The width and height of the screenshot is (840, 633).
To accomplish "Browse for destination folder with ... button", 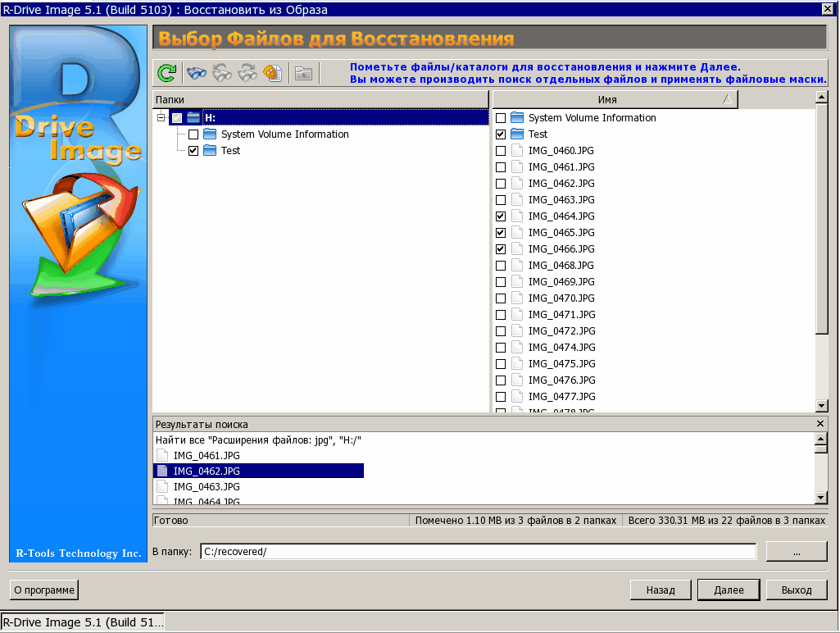I will 797,552.
